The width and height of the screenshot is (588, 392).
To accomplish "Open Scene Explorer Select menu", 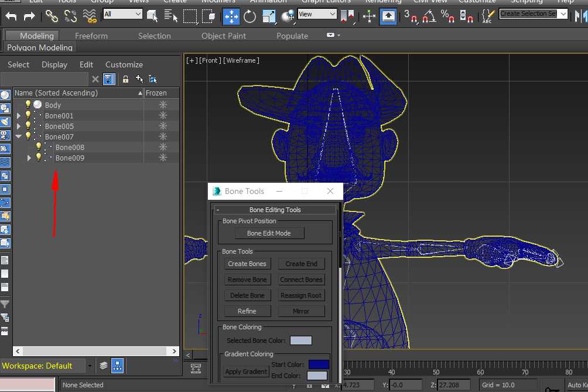I will coord(18,64).
